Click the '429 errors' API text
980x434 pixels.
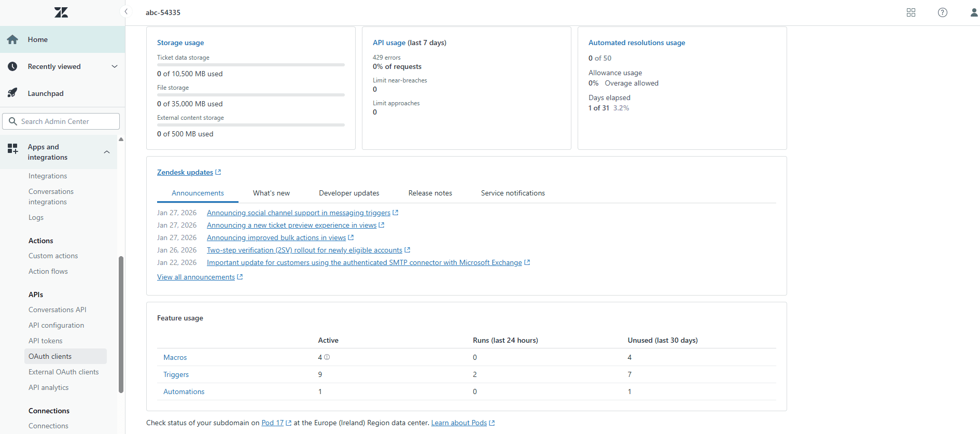pos(386,58)
